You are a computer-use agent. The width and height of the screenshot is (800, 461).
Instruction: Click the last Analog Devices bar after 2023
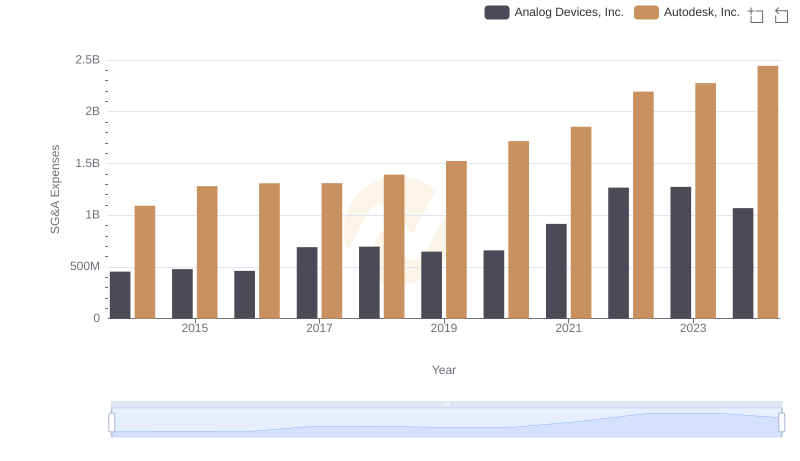click(743, 263)
